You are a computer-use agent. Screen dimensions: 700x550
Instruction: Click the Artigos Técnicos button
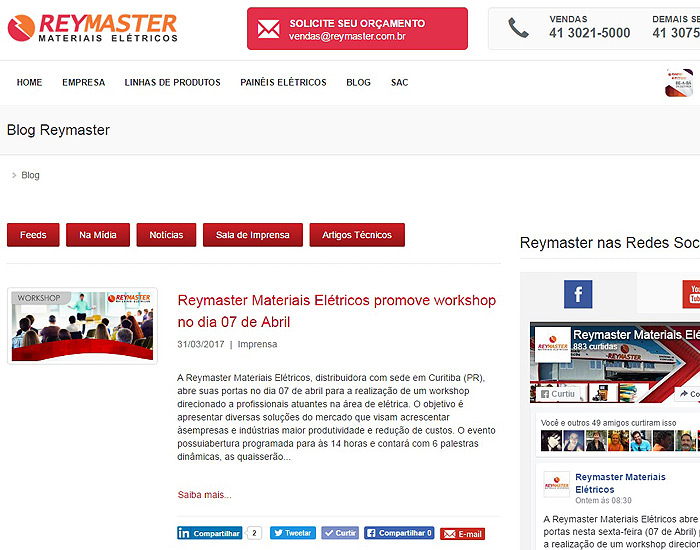pos(357,235)
